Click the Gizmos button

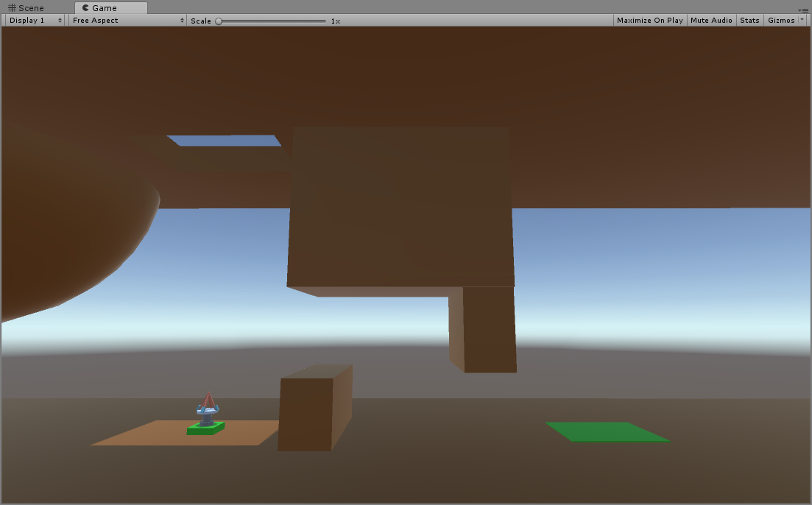781,20
